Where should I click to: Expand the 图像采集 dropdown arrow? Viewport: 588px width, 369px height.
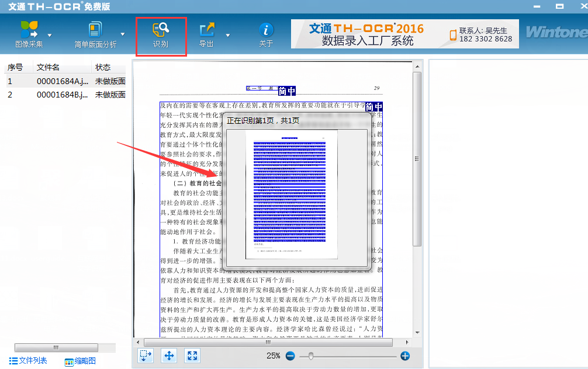[x=50, y=34]
